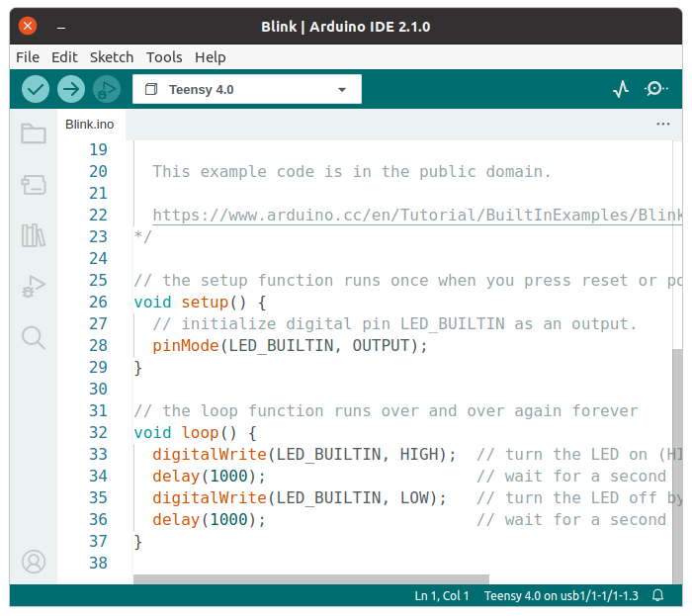The width and height of the screenshot is (692, 616).
Task: Click the pinMode function call
Action: point(290,345)
